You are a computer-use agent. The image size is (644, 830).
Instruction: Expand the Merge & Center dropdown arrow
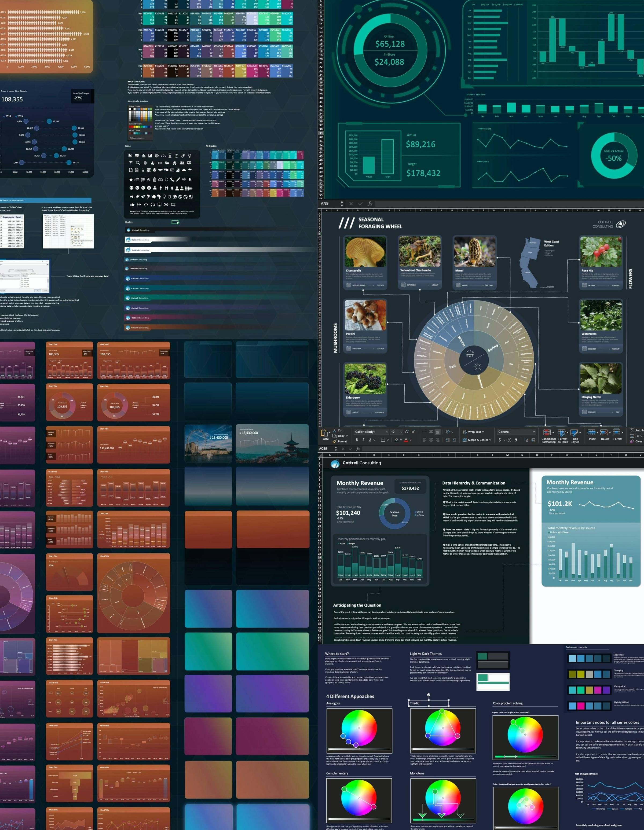coord(491,440)
